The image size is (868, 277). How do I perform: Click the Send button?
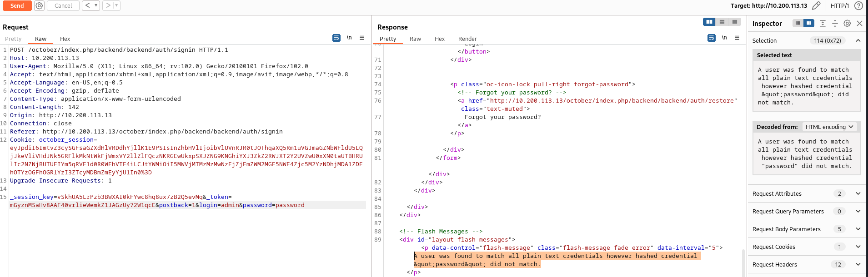point(17,6)
